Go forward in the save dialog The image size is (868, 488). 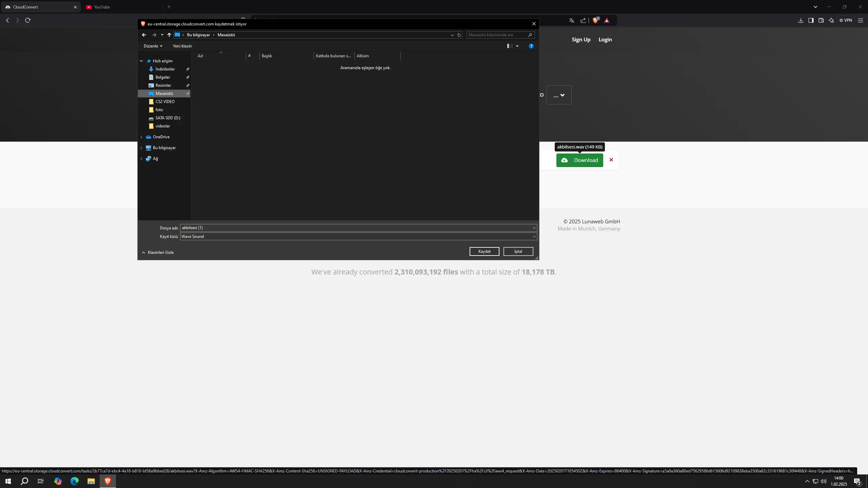click(x=154, y=35)
